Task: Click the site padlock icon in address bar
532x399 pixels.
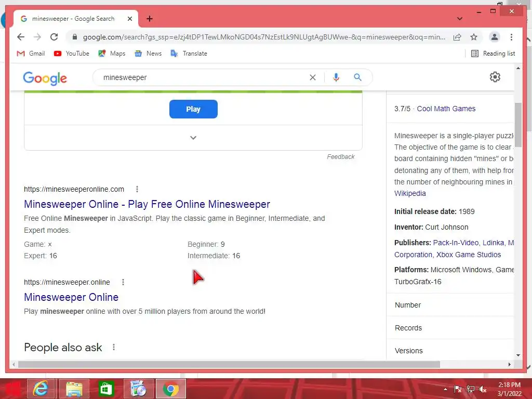Action: tap(75, 37)
